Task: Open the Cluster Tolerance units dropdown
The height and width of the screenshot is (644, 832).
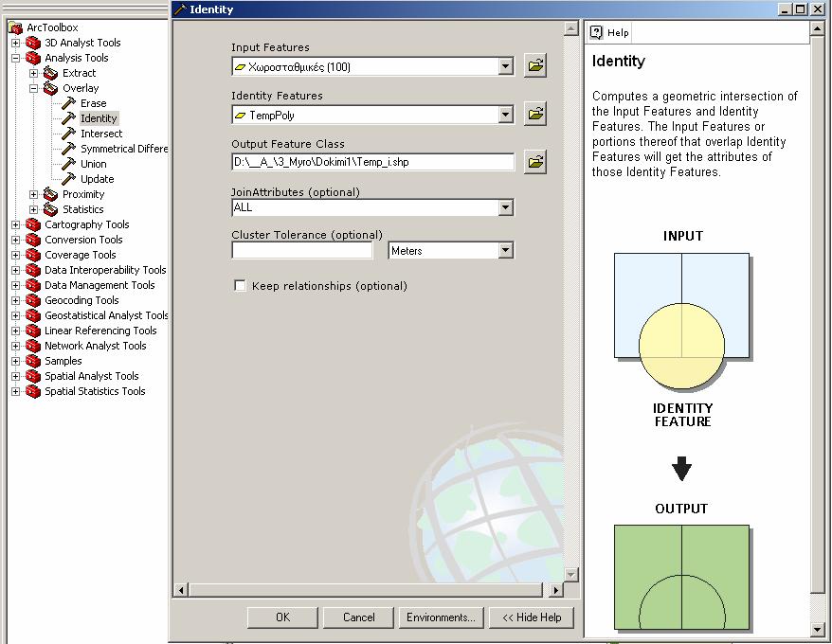Action: pyautogui.click(x=506, y=250)
